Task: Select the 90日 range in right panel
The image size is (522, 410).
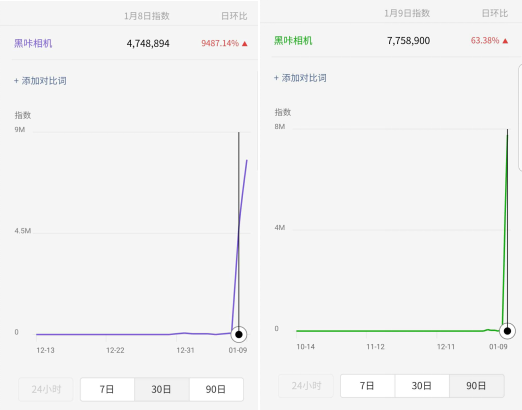Action: pyautogui.click(x=477, y=386)
